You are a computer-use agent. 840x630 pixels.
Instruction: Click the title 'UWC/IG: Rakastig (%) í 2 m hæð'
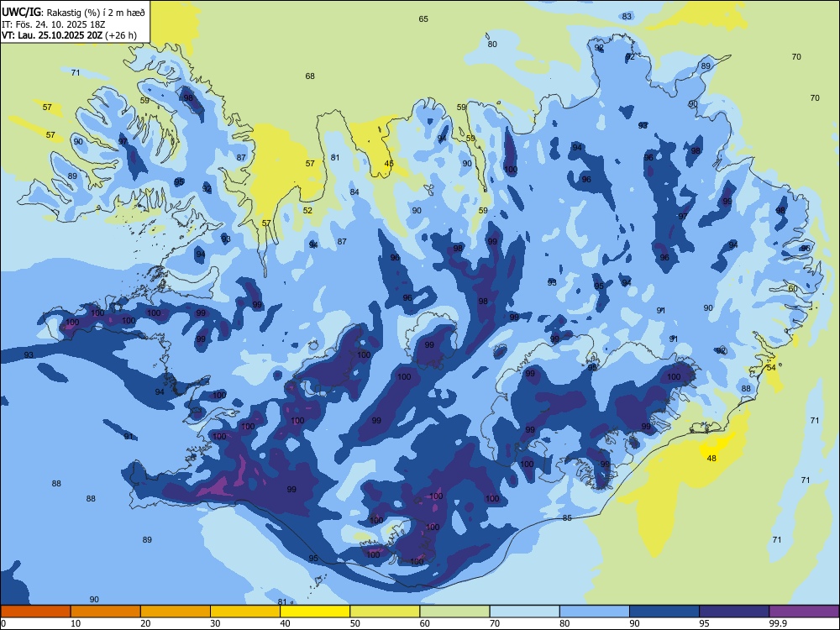click(73, 13)
